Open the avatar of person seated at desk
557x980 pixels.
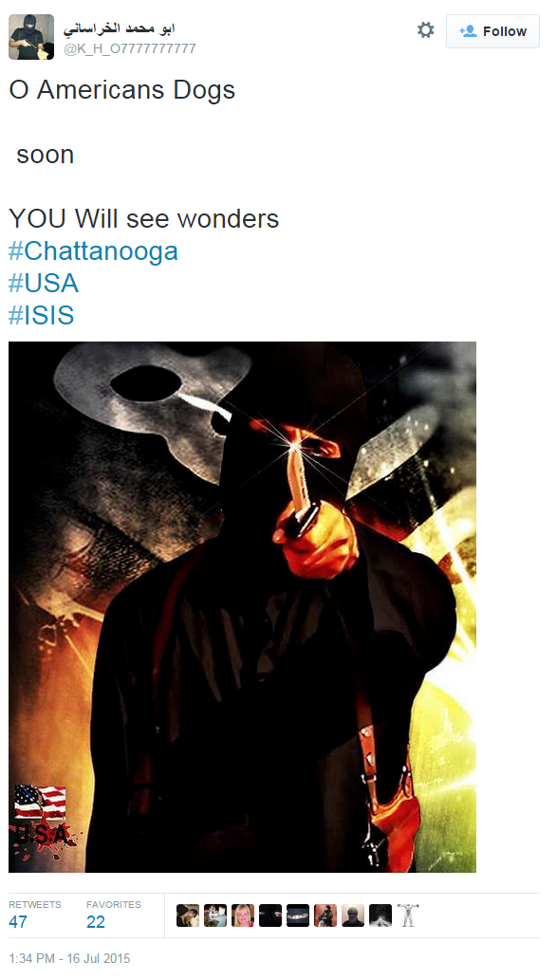coord(215,915)
